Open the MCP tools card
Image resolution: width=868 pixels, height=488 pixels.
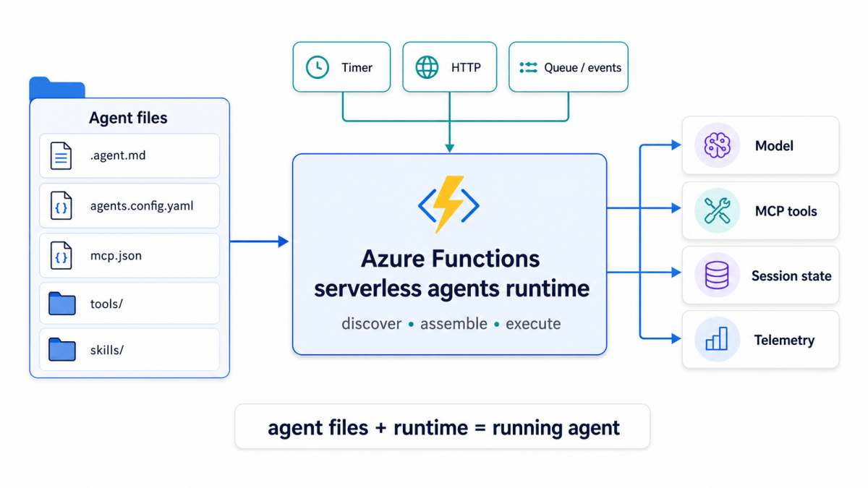pos(760,211)
